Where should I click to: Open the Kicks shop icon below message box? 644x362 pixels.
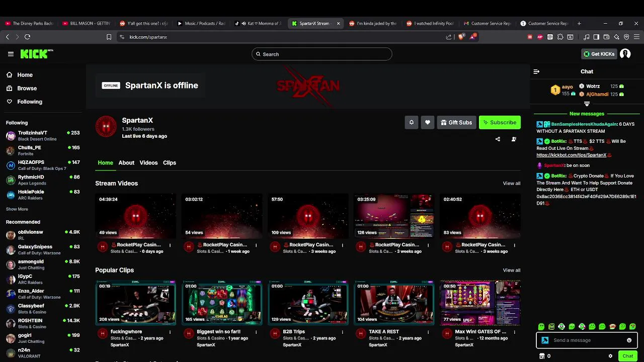tap(542, 356)
